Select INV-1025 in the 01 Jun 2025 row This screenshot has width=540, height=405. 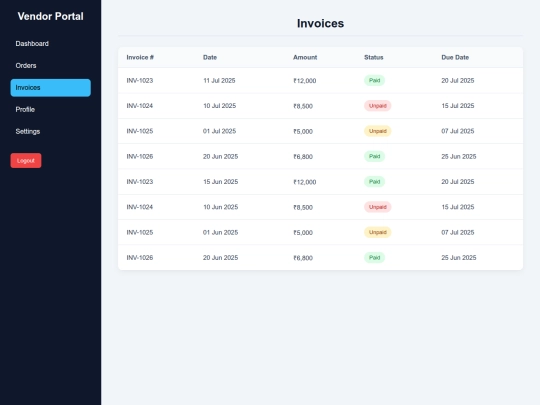[x=139, y=232]
